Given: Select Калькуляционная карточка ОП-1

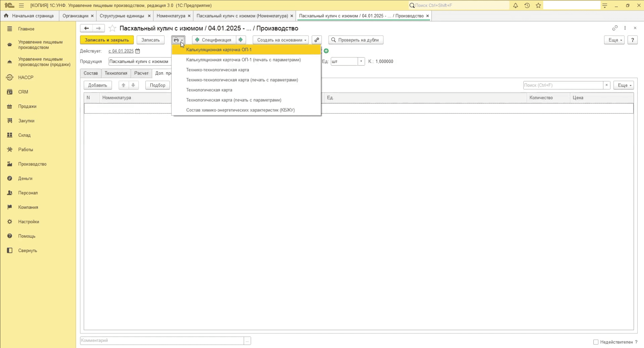Looking at the screenshot, I should (x=246, y=50).
